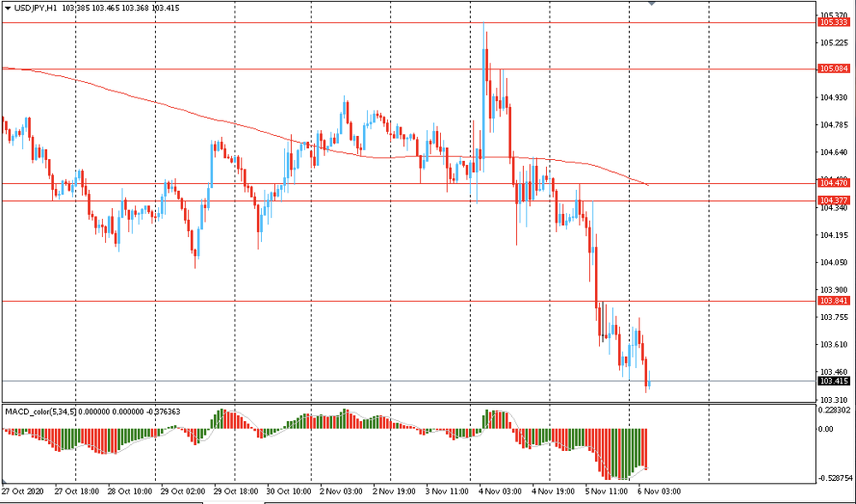Click the 4 Nov 19:00 time label

552,490
